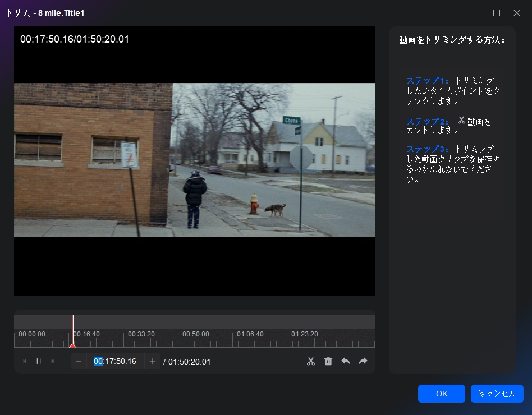The width and height of the screenshot is (532, 415).
Task: Click the 00:17:50.16 time input field
Action: [116, 361]
